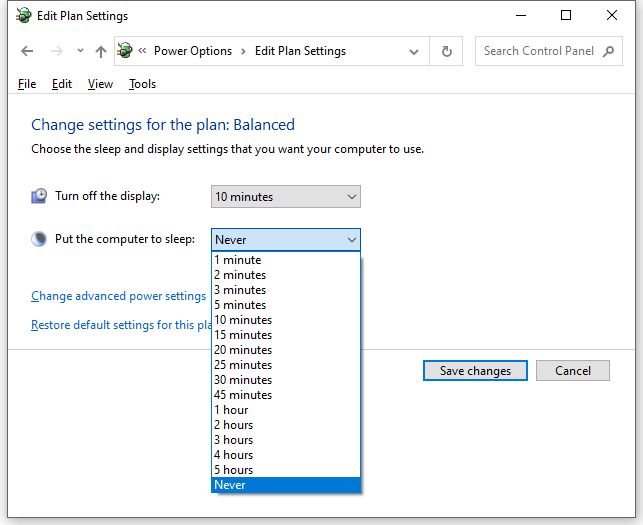Screen dimensions: 643x525
Task: Open the View menu
Action: (x=100, y=84)
